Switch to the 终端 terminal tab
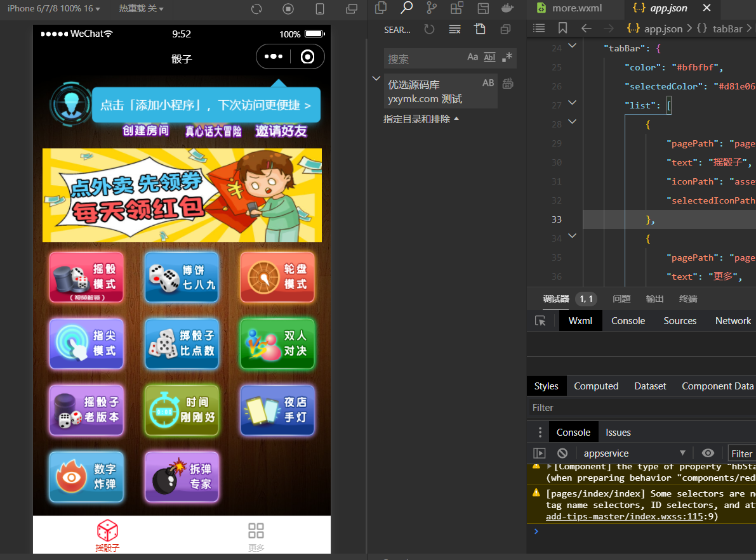The width and height of the screenshot is (756, 560). pos(688,299)
